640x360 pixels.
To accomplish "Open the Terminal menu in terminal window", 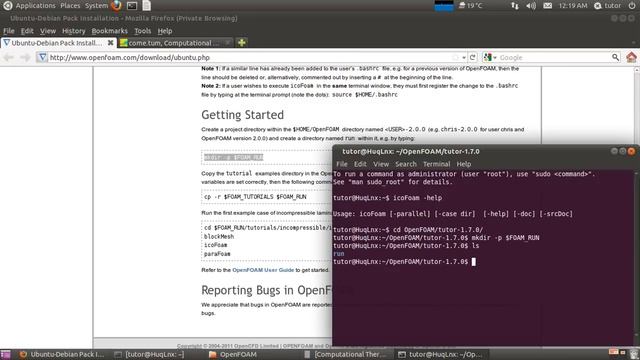I will [x=436, y=164].
